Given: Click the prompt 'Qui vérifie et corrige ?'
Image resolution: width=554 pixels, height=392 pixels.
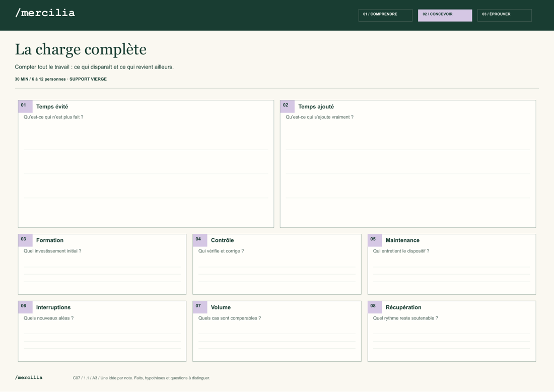Looking at the screenshot, I should [x=221, y=251].
